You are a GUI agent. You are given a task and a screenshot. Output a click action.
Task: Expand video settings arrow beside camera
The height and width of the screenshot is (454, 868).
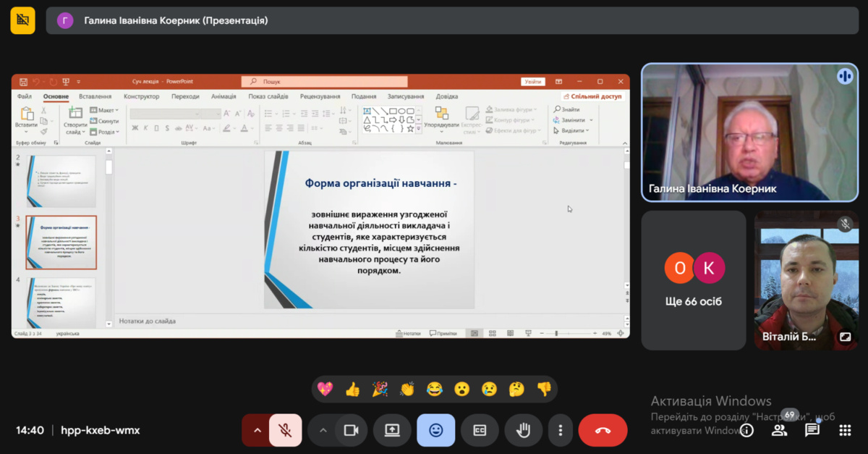(x=323, y=430)
